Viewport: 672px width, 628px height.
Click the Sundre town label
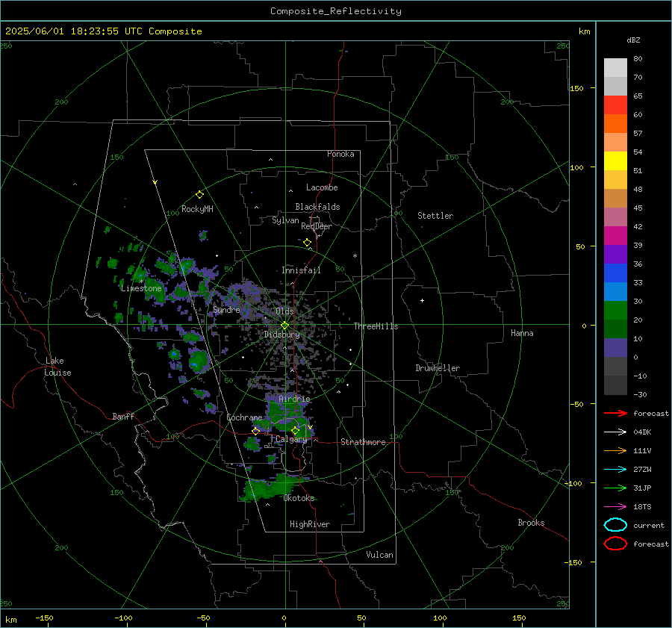pos(226,309)
